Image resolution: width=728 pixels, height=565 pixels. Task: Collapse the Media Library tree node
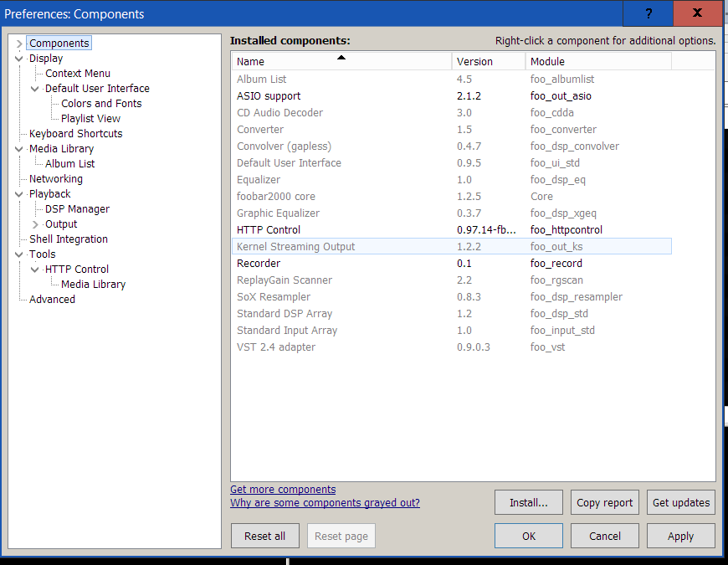(x=19, y=149)
